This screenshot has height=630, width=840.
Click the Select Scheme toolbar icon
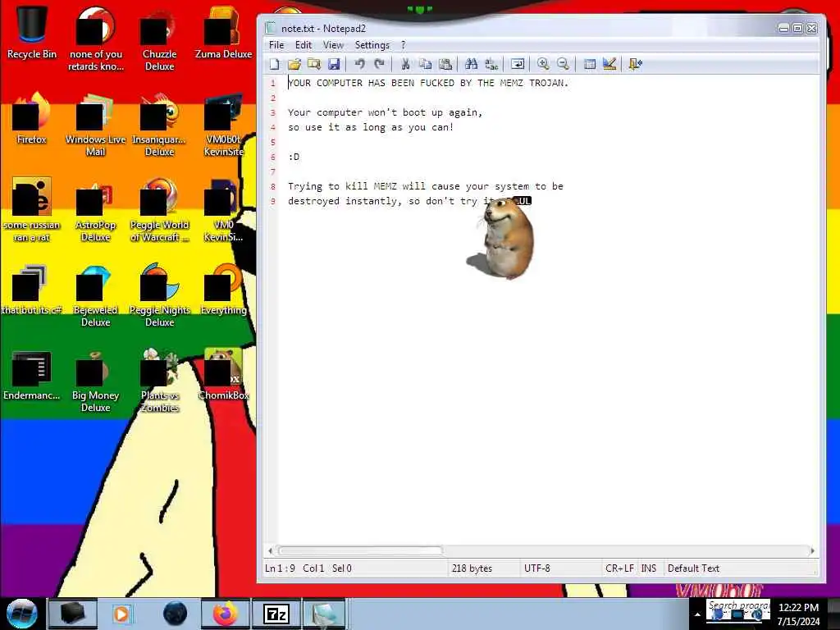(x=589, y=64)
